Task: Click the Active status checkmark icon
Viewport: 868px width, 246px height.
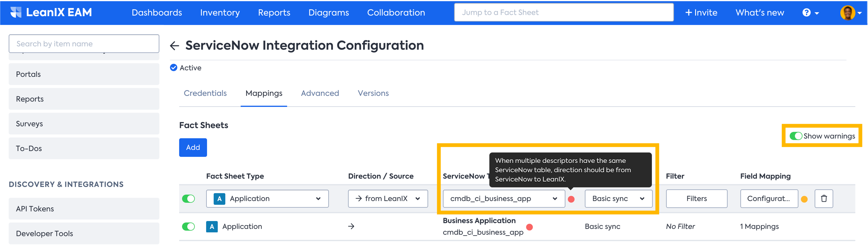Action: 174,68
